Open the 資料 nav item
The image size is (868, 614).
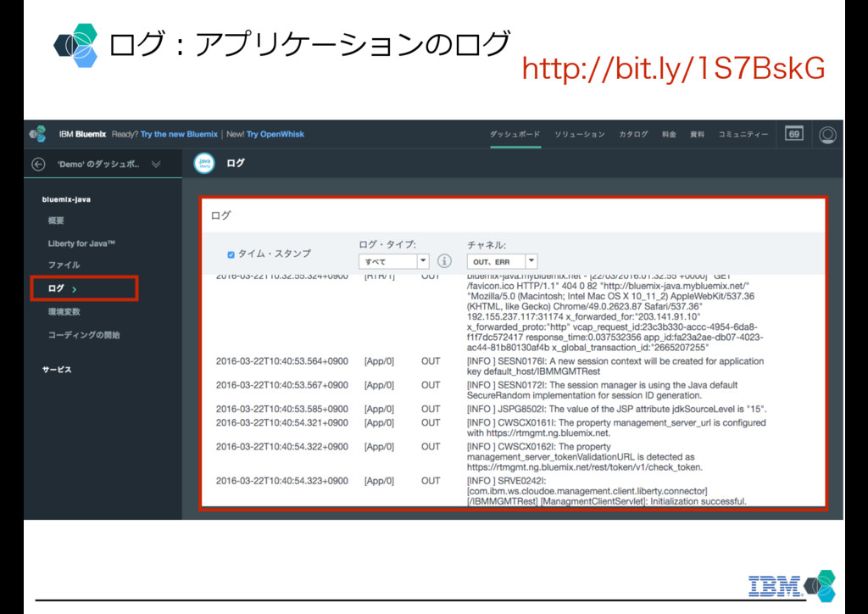(697, 134)
